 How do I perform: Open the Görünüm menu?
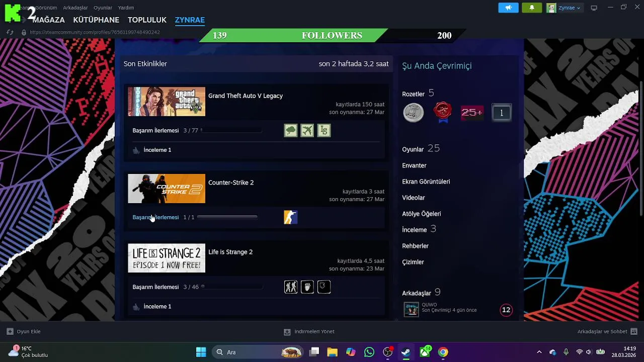46,8
